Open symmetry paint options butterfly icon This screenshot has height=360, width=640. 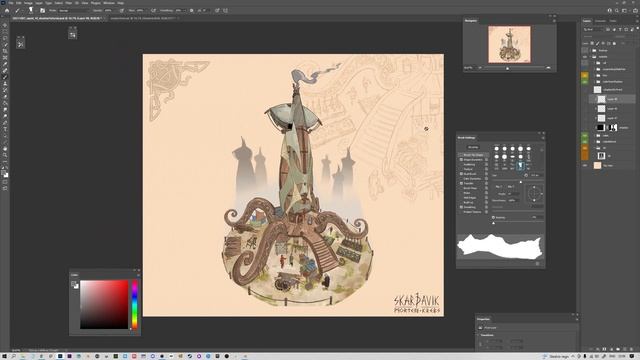[x=225, y=11]
